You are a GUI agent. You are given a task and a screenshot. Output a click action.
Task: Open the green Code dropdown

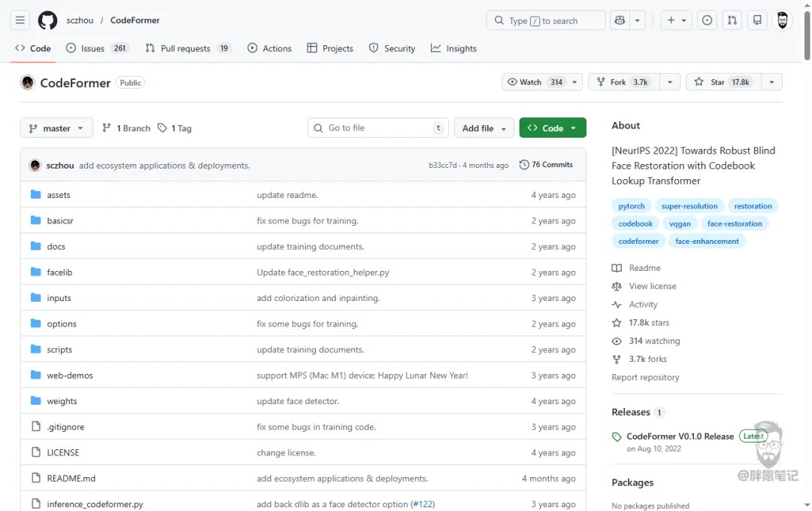553,128
